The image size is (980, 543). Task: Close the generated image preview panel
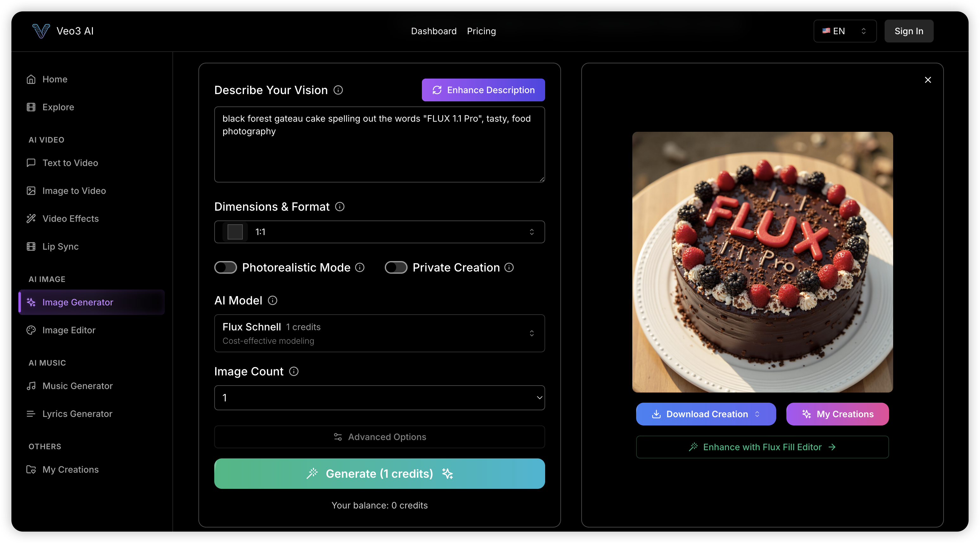pyautogui.click(x=927, y=80)
